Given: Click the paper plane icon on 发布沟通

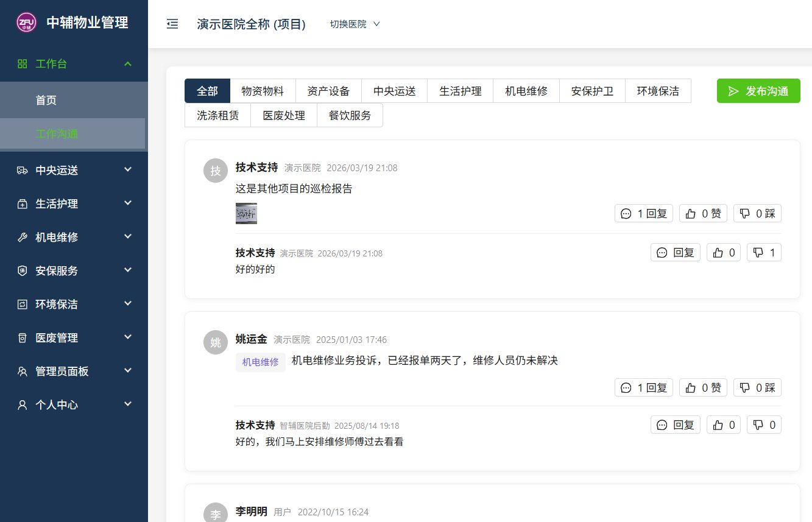Looking at the screenshot, I should [733, 91].
